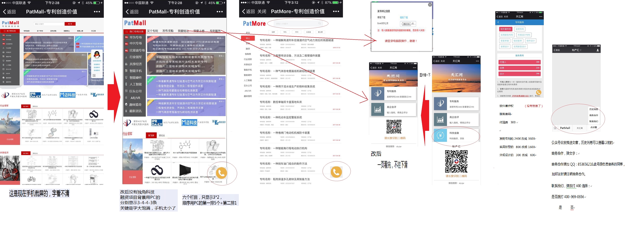The height and width of the screenshot is (227, 644).
Task: Open the profile icon in 知产汇 header
Action: tap(598, 50)
